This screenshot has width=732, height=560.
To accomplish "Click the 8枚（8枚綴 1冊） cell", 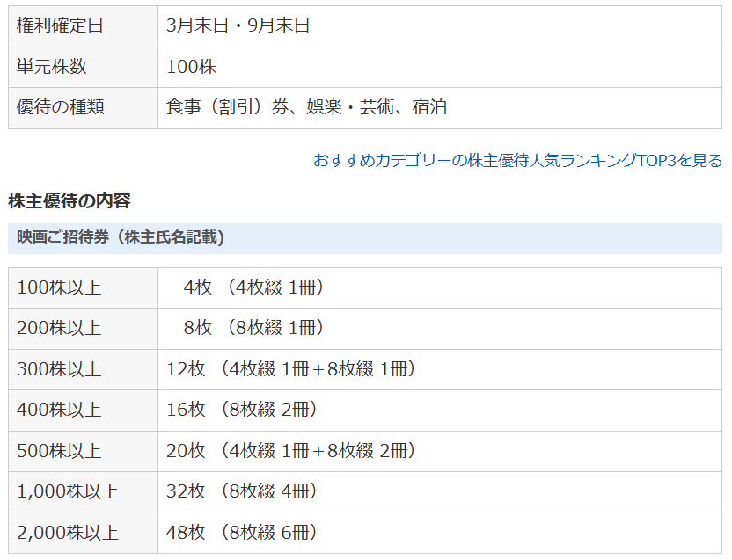I will tap(440, 329).
